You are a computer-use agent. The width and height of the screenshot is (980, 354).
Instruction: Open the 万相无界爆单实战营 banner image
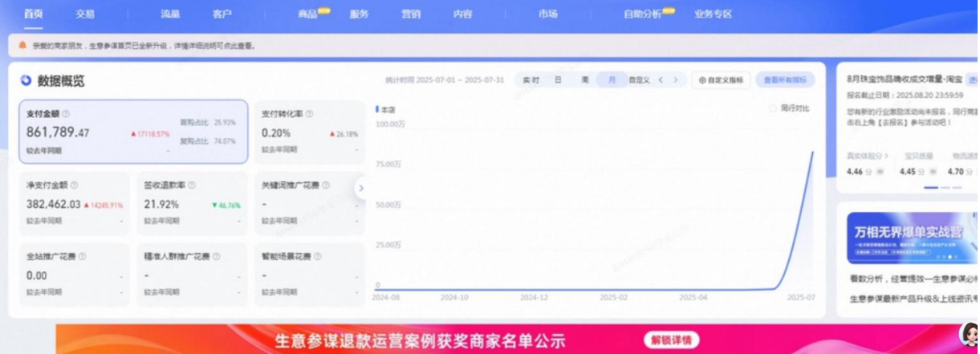pos(912,238)
